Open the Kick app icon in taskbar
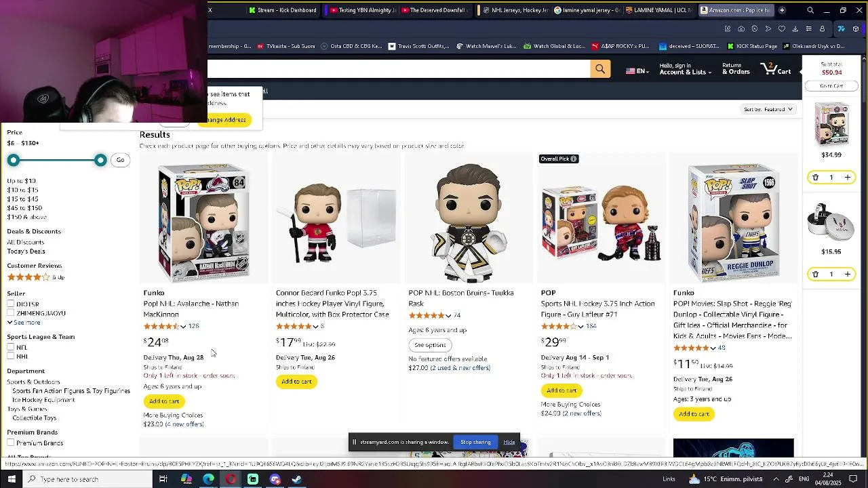Screen dimensions: 868x488 pos(253,479)
